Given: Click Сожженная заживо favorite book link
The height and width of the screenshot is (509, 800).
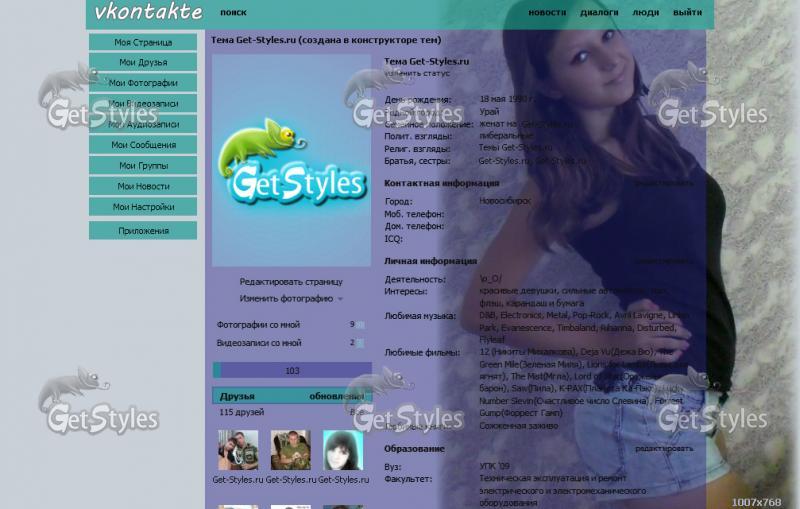Looking at the screenshot, I should (x=518, y=425).
